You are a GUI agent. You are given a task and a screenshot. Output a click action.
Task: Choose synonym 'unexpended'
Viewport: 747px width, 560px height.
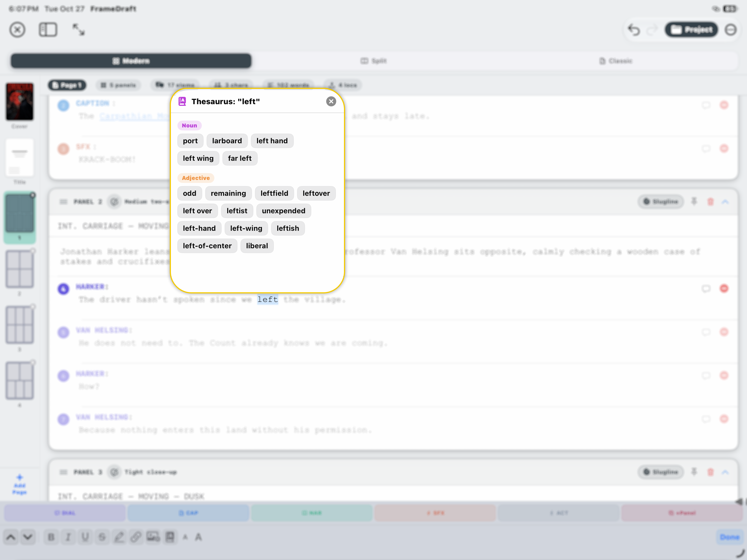point(283,211)
